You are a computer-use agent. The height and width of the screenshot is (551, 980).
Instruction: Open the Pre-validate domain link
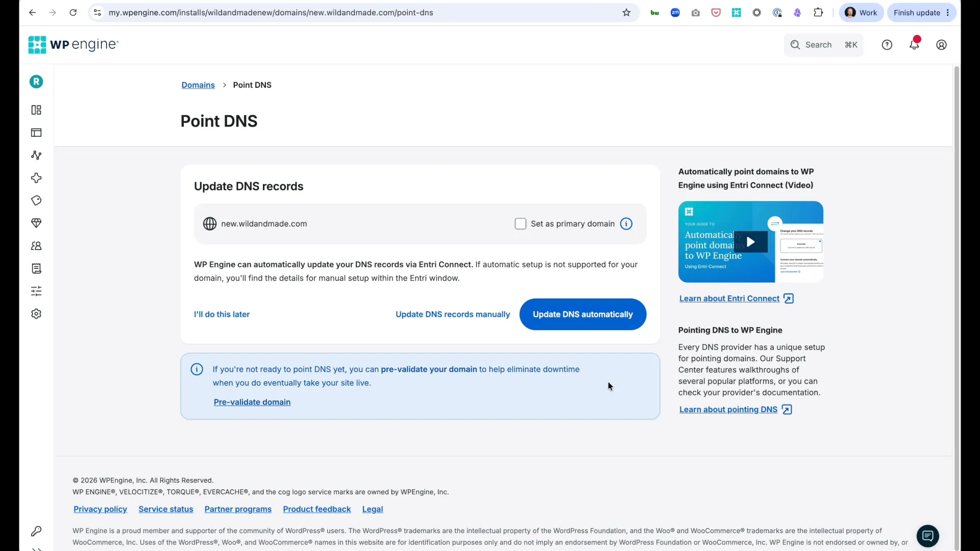tap(252, 402)
